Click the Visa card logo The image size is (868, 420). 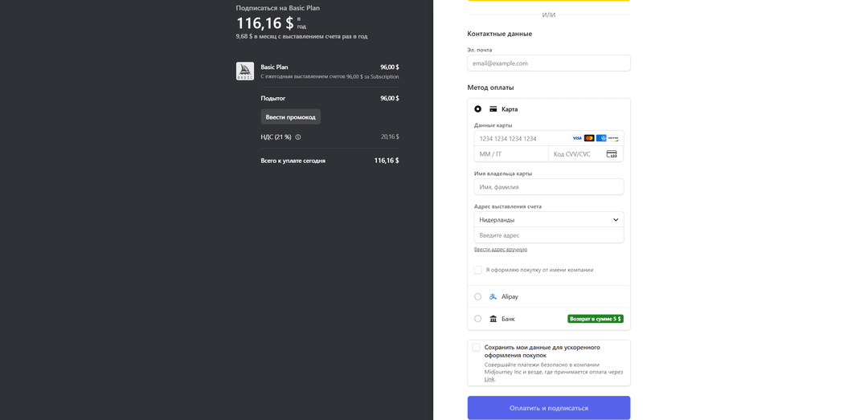[577, 138]
